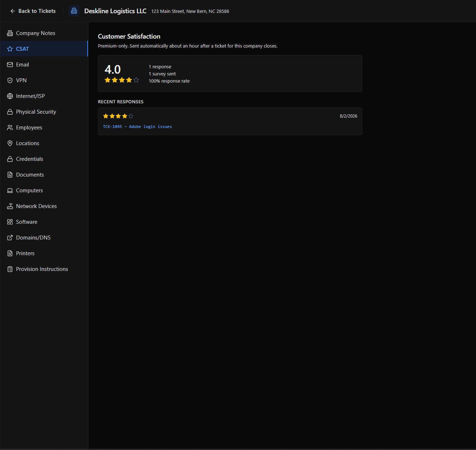The height and width of the screenshot is (450, 476).
Task: Click the Software grid icon
Action: point(10,222)
